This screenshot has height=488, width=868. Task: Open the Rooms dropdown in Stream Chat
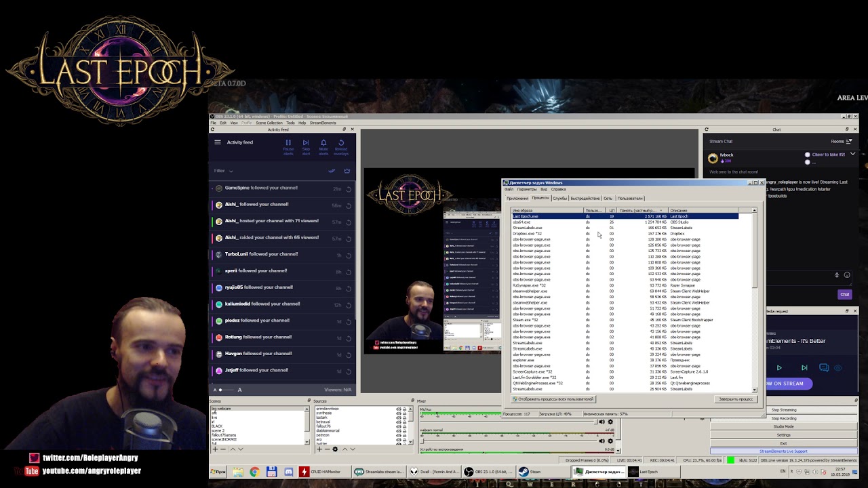pyautogui.click(x=841, y=142)
